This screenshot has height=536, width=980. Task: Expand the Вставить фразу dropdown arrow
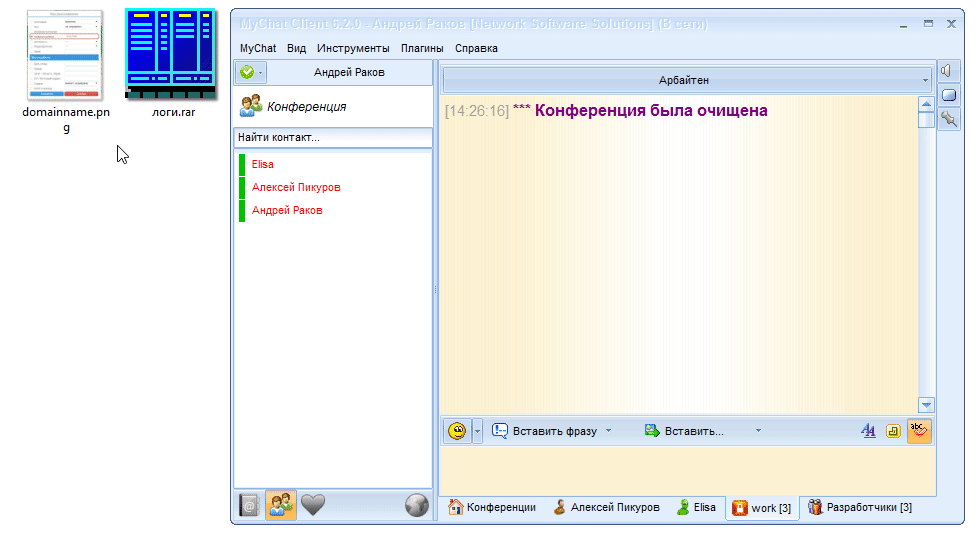tap(608, 430)
